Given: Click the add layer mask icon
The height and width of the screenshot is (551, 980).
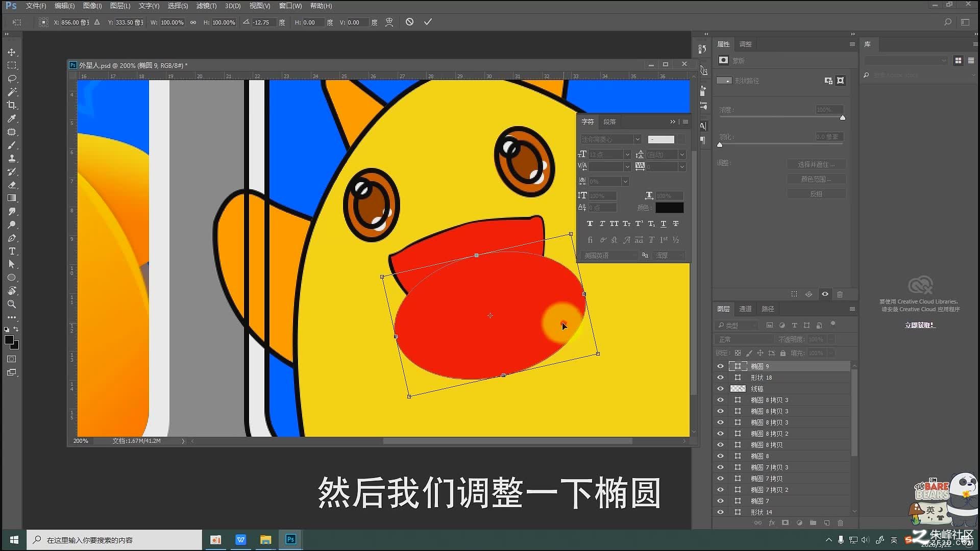Looking at the screenshot, I should 785,523.
